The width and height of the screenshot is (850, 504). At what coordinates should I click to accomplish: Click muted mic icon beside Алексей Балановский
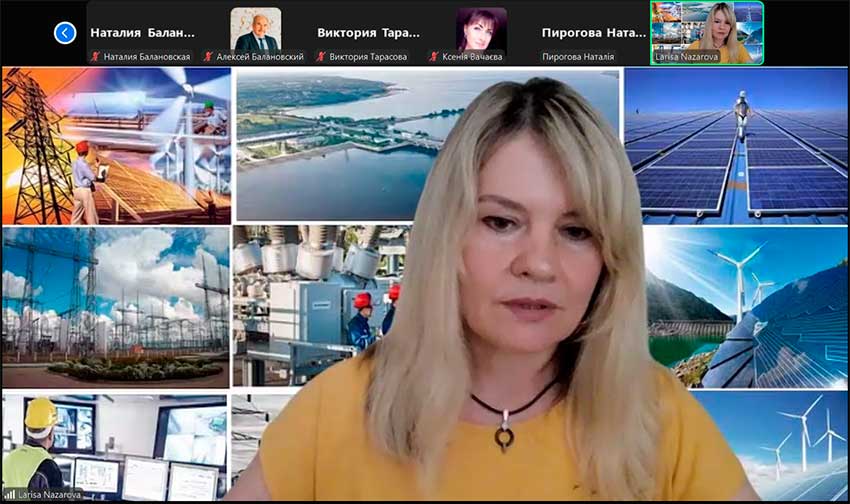208,58
